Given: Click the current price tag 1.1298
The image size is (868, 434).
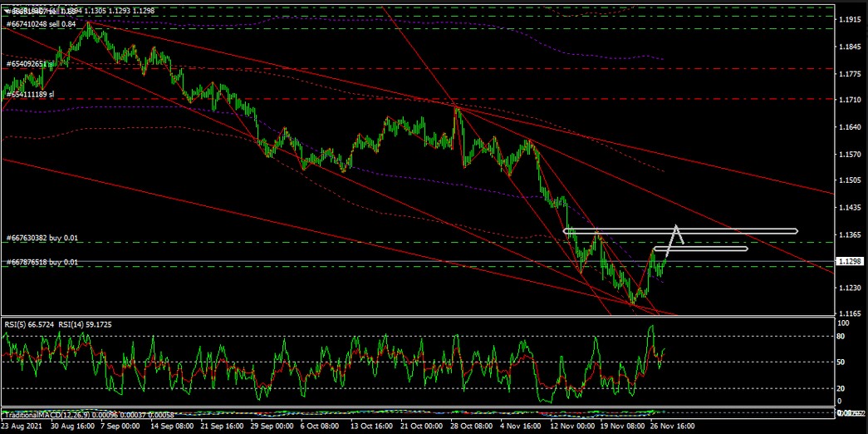Looking at the screenshot, I should point(850,261).
